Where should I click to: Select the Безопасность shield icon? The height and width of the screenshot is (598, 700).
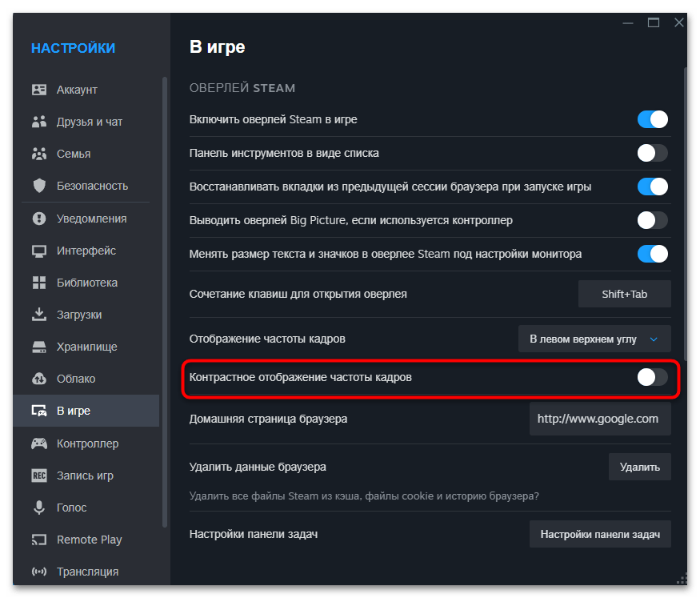[39, 186]
